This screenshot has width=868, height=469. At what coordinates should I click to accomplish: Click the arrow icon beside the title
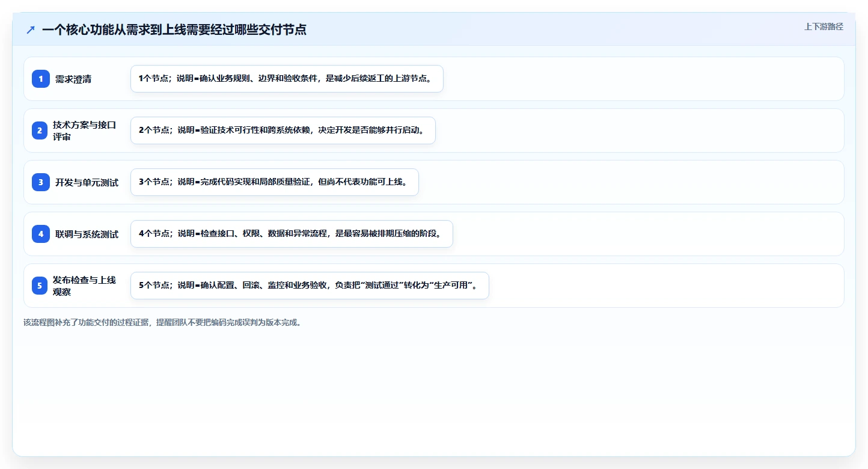[x=31, y=29]
